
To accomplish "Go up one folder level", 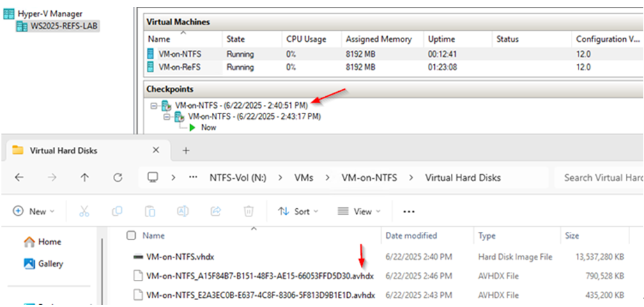I will [84, 178].
